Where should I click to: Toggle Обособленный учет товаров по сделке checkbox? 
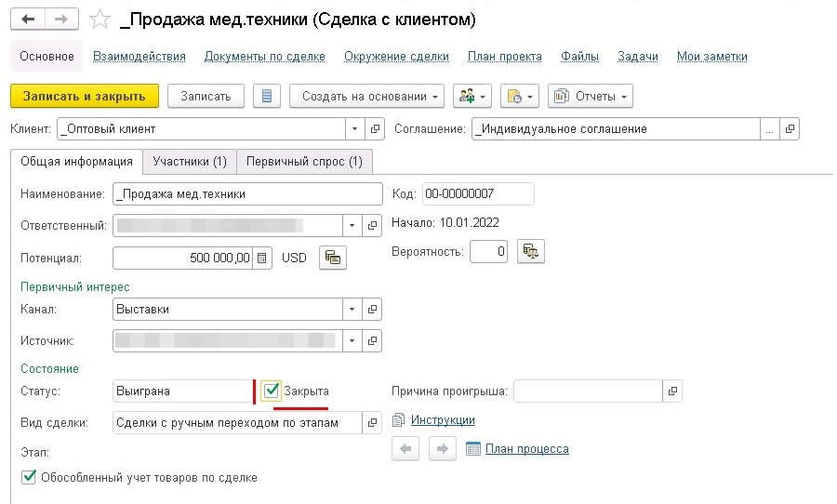click(28, 477)
